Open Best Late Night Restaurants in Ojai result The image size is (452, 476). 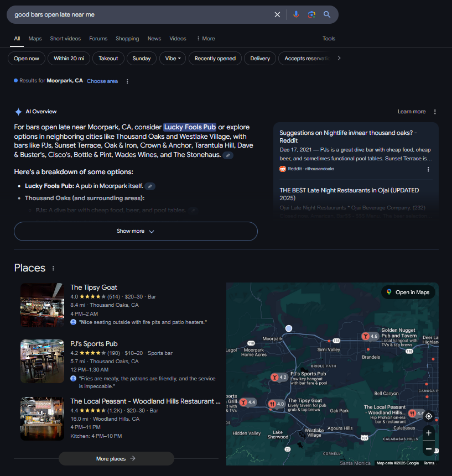click(x=349, y=194)
